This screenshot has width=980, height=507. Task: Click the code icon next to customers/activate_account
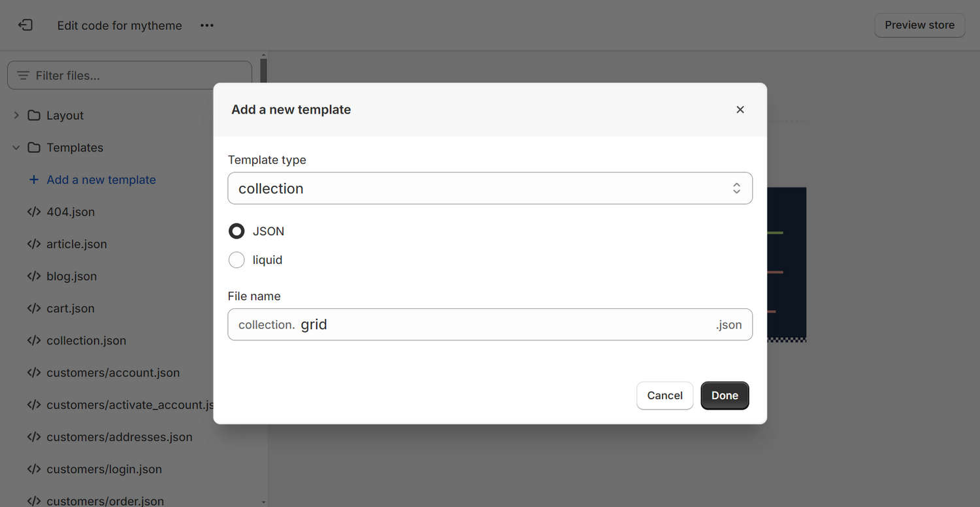(34, 404)
